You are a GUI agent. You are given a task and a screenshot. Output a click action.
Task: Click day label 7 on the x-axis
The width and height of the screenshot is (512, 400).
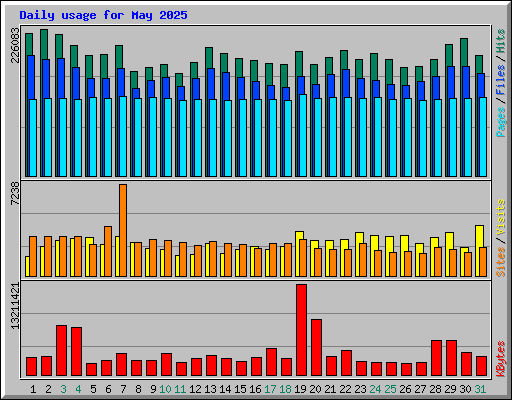point(123,389)
